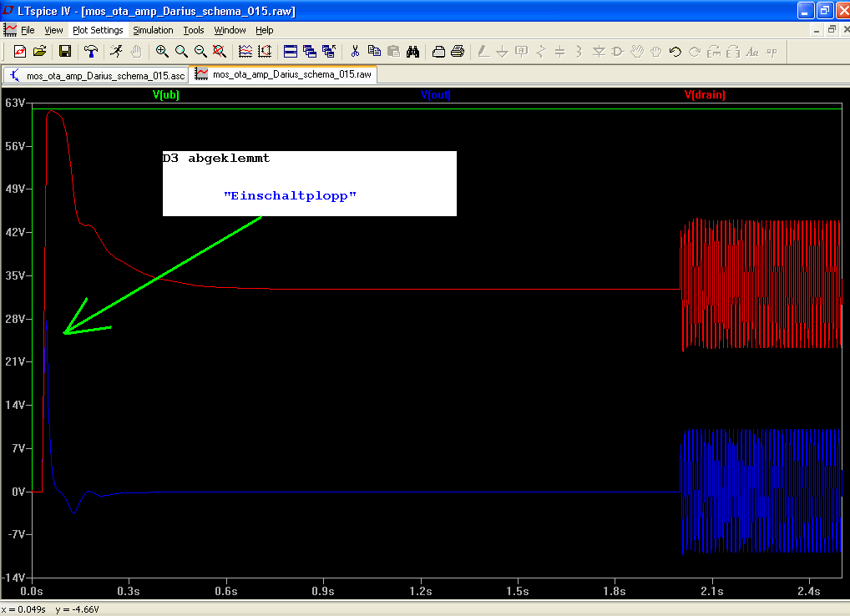Open Find with the binoculars icon
The image size is (850, 616).
[x=413, y=52]
